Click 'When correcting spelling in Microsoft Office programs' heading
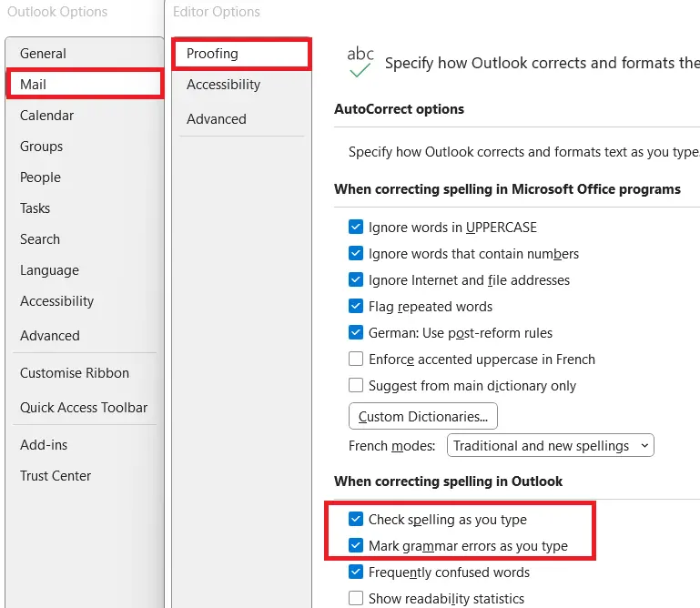 pyautogui.click(x=507, y=189)
